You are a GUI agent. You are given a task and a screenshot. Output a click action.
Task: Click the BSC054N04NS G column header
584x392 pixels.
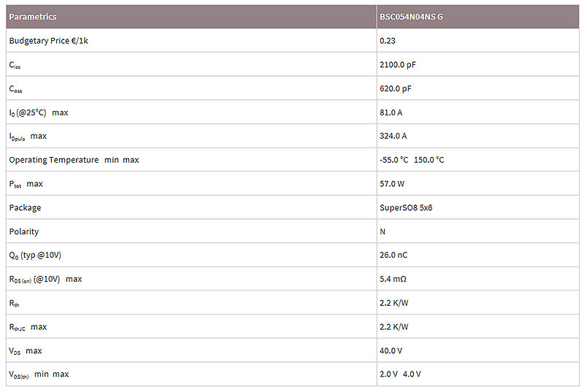pos(411,17)
